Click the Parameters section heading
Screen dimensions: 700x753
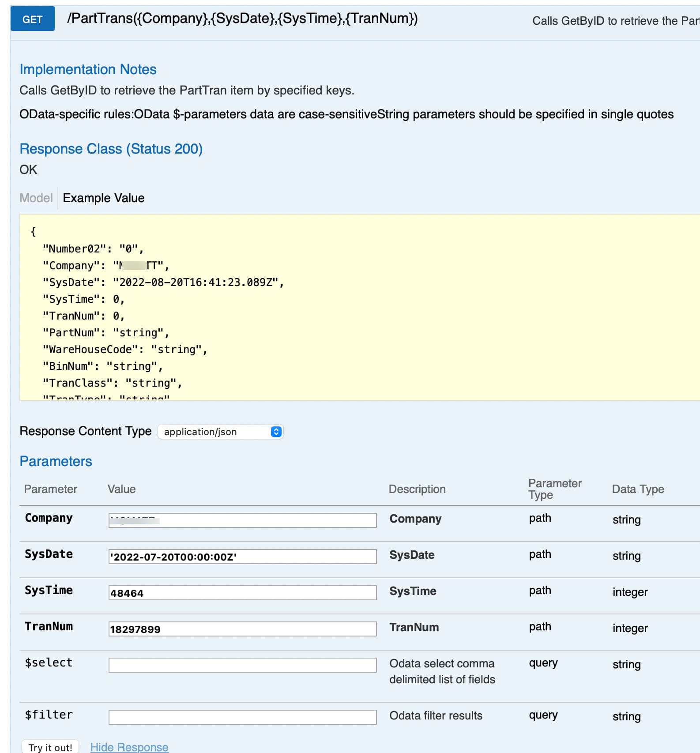tap(56, 461)
